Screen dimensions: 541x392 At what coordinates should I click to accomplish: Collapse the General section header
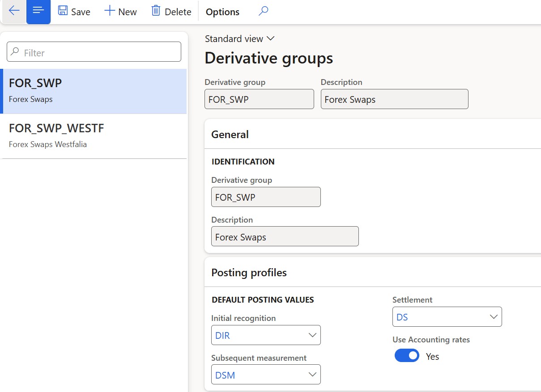372,134
